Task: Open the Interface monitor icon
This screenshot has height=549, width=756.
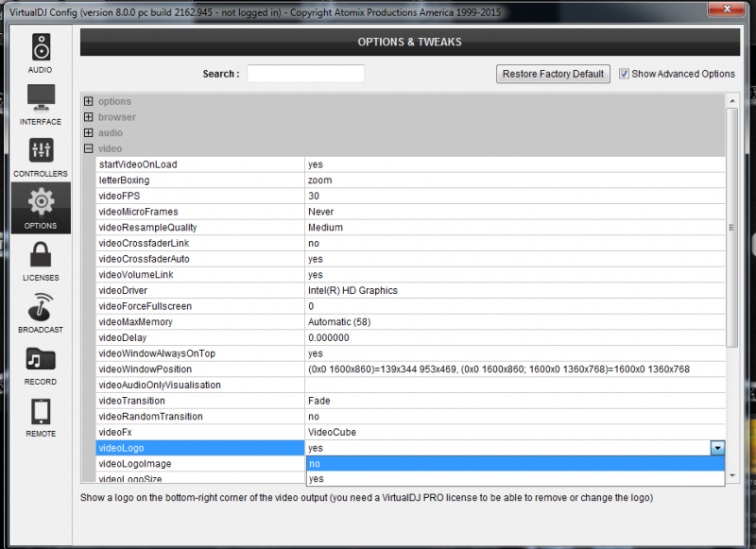Action: (41, 97)
